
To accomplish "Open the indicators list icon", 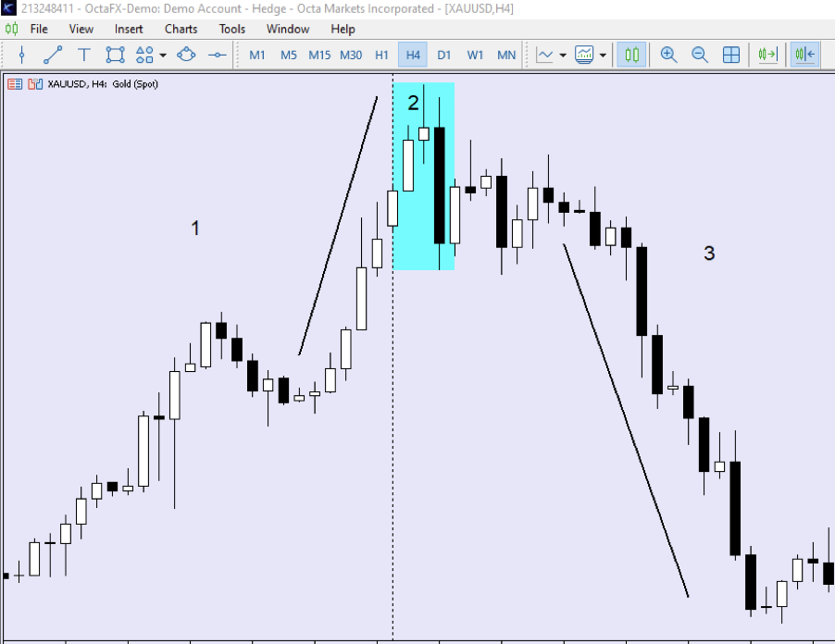I will [x=584, y=55].
